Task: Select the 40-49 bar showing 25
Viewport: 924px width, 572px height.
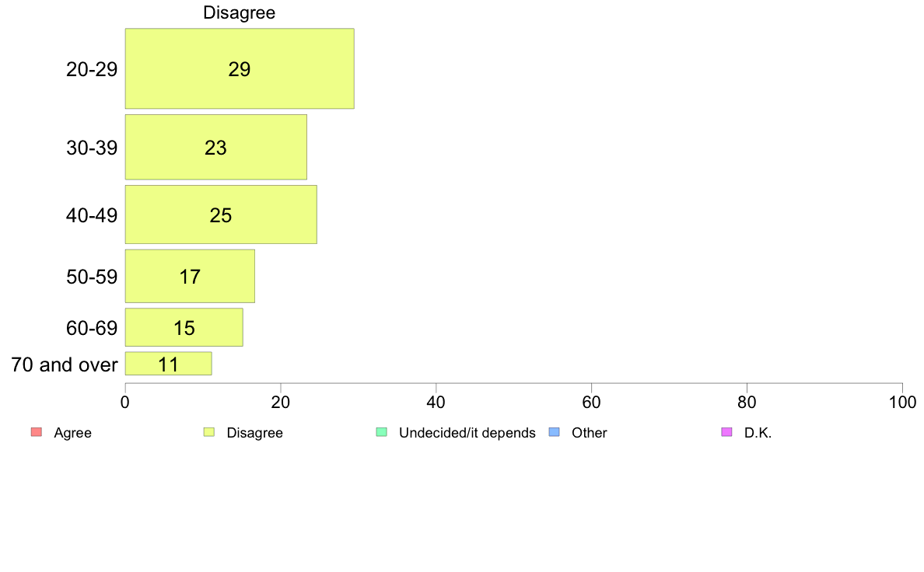Action: 221,214
